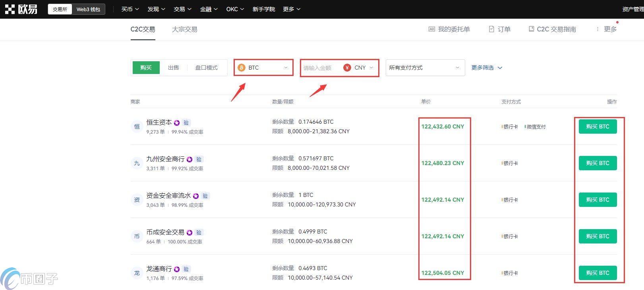Switch to 盘口模式 order book view
644x290 pixels.
206,68
